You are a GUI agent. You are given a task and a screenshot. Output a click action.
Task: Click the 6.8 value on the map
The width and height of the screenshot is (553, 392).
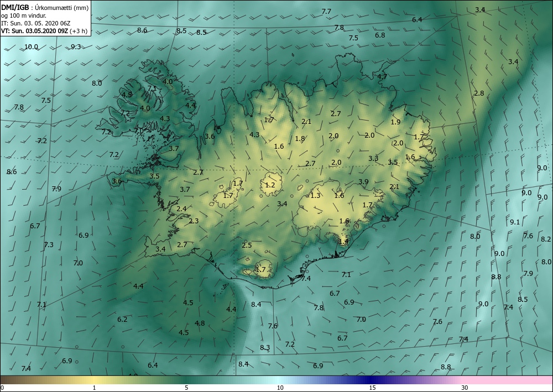tap(380, 35)
